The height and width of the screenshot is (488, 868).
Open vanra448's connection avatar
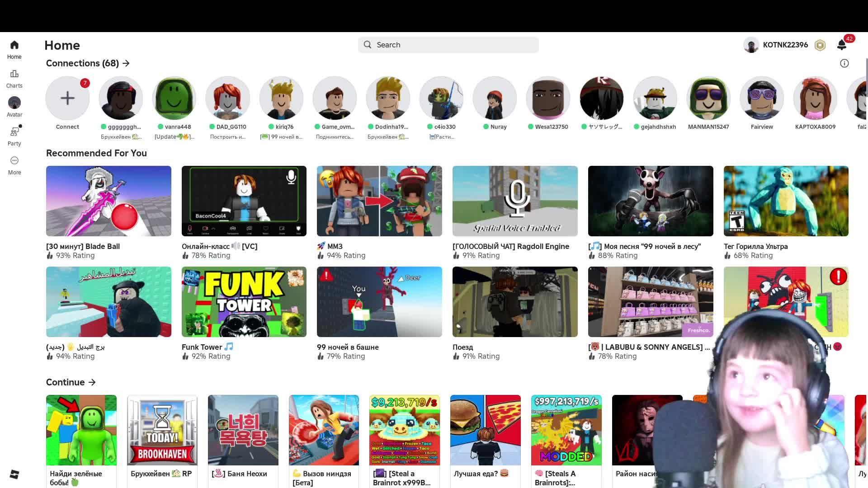pos(174,98)
